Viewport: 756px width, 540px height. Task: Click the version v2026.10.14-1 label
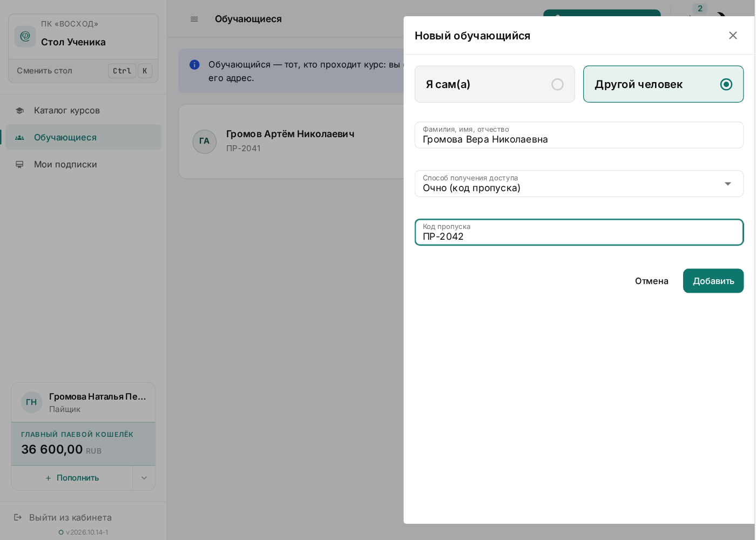click(x=87, y=532)
